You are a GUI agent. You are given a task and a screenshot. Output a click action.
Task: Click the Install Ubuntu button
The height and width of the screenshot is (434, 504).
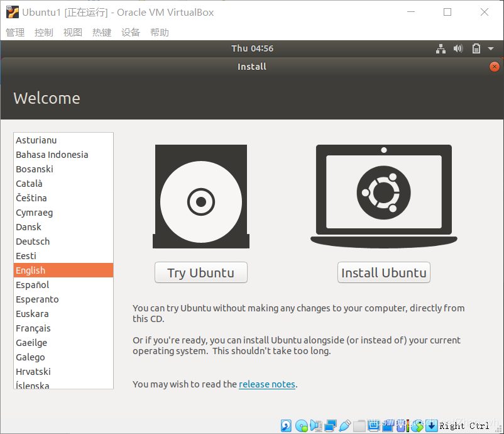pyautogui.click(x=384, y=272)
